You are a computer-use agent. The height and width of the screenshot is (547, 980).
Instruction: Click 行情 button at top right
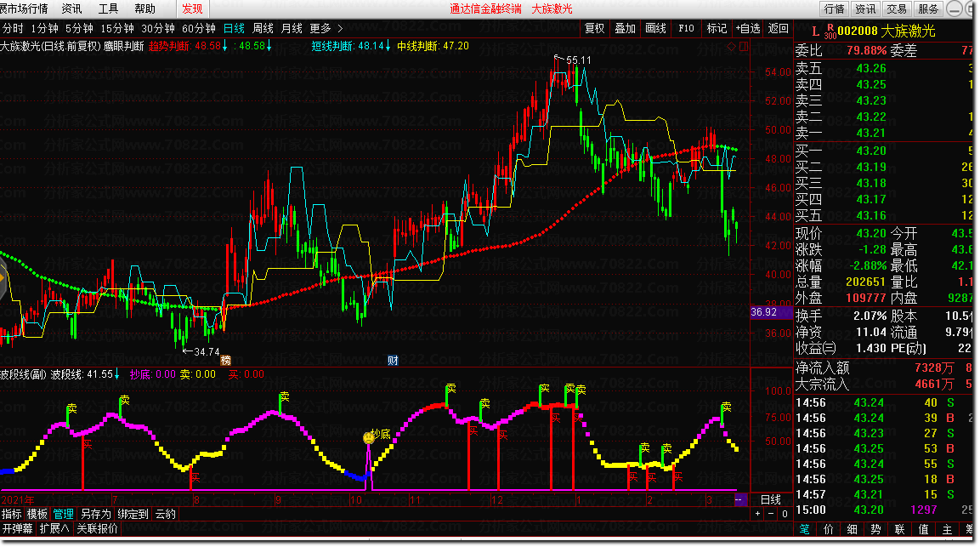(835, 9)
